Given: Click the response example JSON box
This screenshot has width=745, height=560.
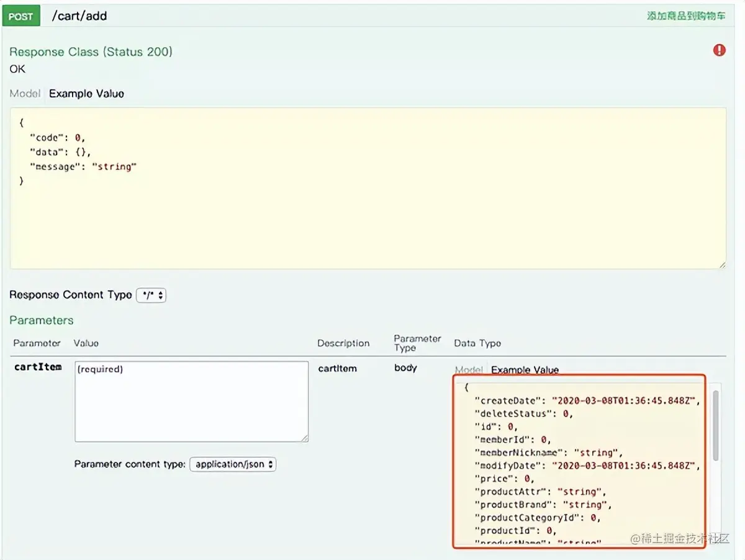Looking at the screenshot, I should [x=368, y=188].
